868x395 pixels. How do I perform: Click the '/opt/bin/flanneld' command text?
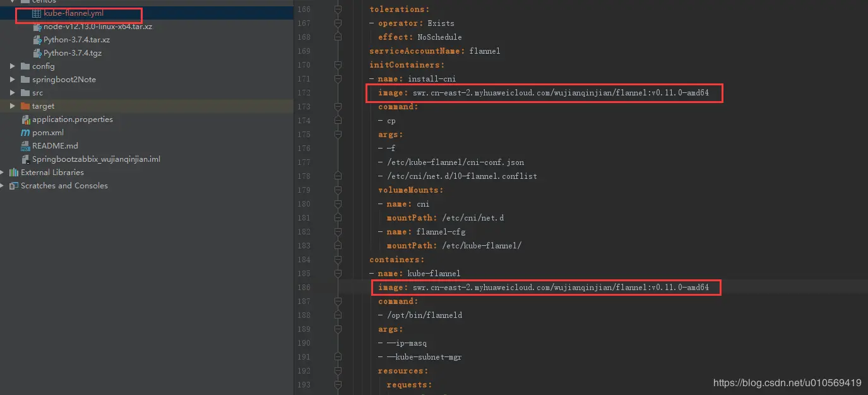coord(424,315)
